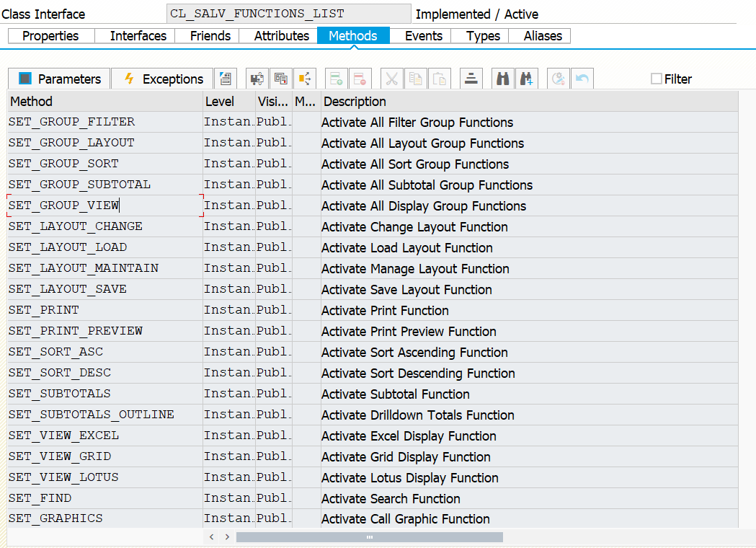Click the SET_GROUP_VIEW method field

(x=105, y=205)
